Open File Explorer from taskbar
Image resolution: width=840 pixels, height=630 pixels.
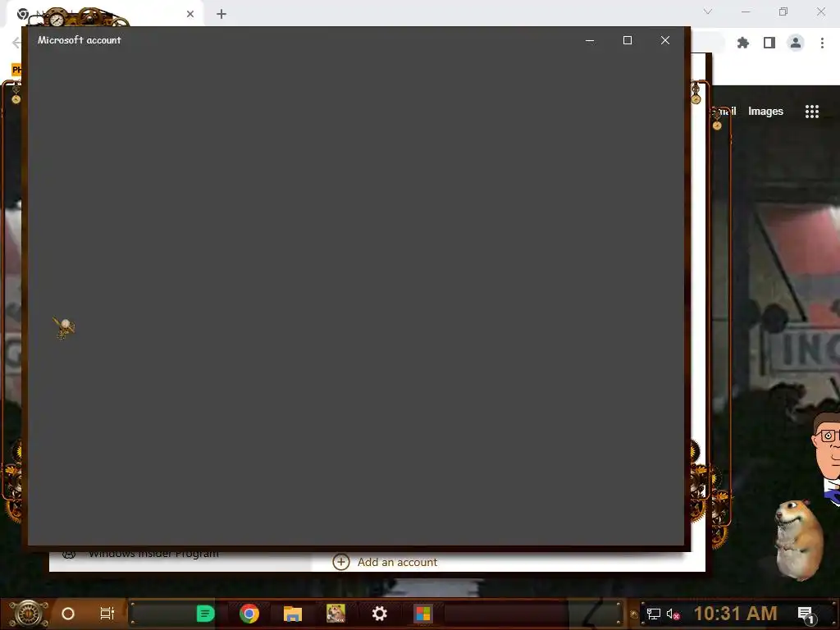coord(293,614)
